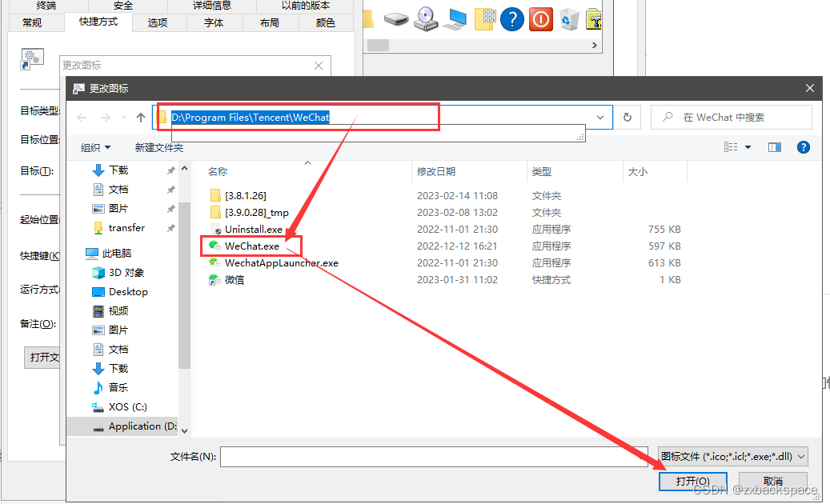Open file type filter 图标文件 dropdown
Image resolution: width=830 pixels, height=504 pixels.
coord(733,457)
